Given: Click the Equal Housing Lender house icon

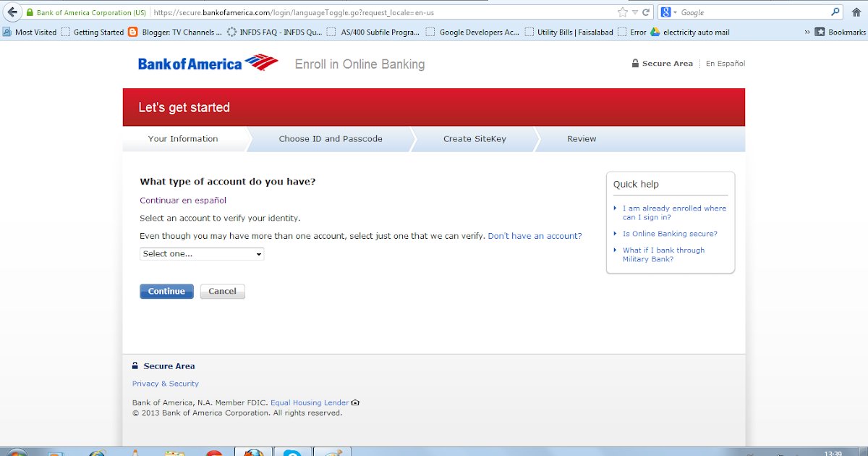Looking at the screenshot, I should [x=355, y=402].
